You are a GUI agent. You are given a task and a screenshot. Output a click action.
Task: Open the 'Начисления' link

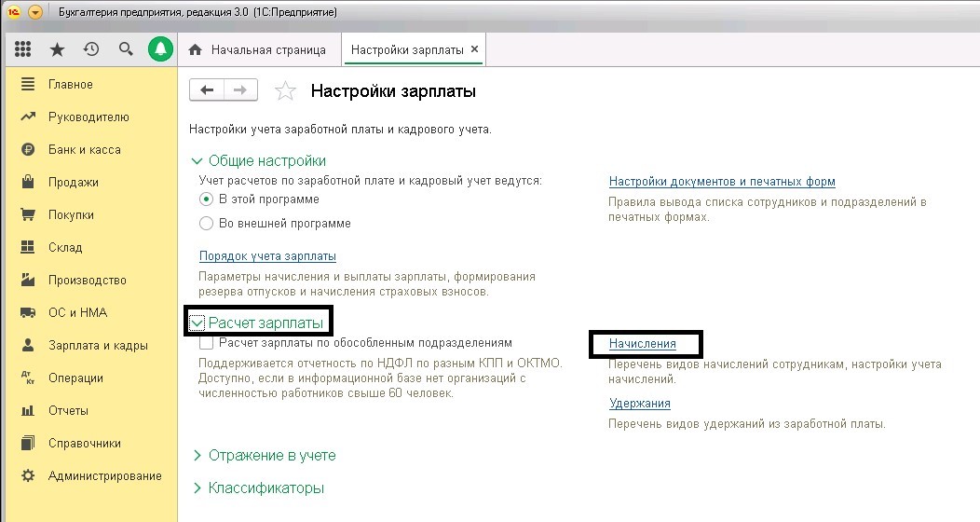click(x=642, y=344)
